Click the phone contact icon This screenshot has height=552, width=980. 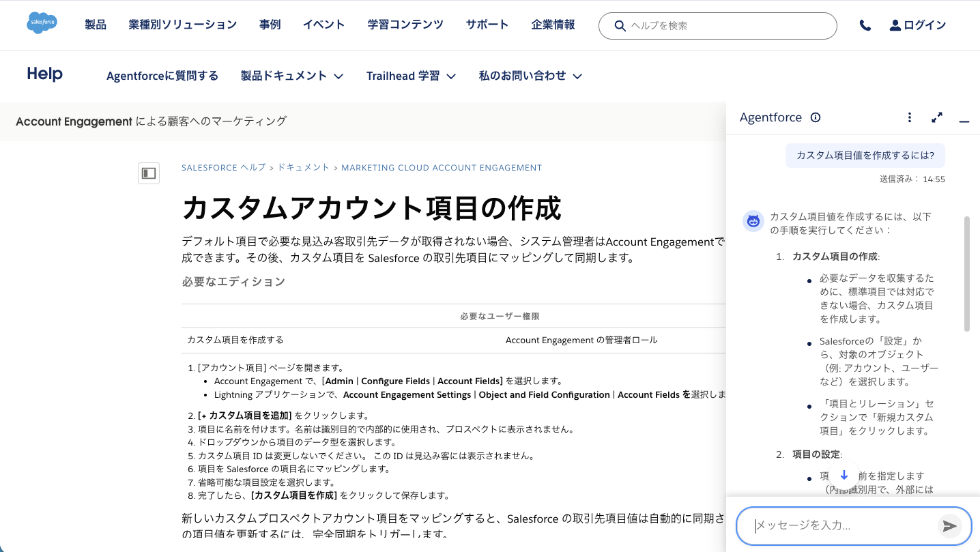point(865,25)
